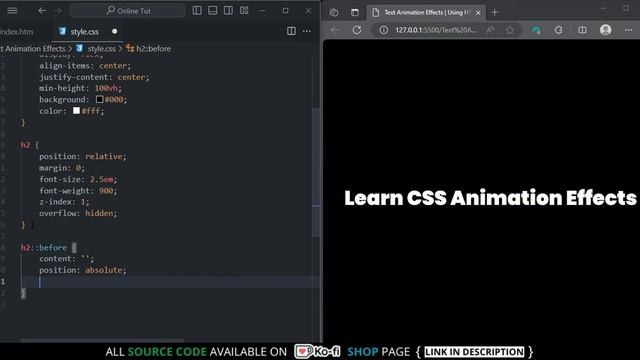Go forward in VS Code navigation

click(x=58, y=11)
